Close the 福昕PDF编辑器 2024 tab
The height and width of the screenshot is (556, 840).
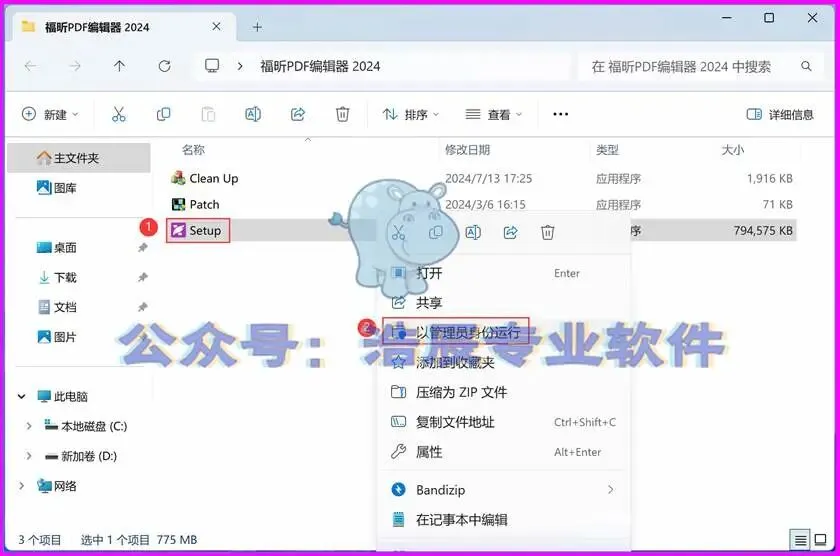tap(216, 26)
